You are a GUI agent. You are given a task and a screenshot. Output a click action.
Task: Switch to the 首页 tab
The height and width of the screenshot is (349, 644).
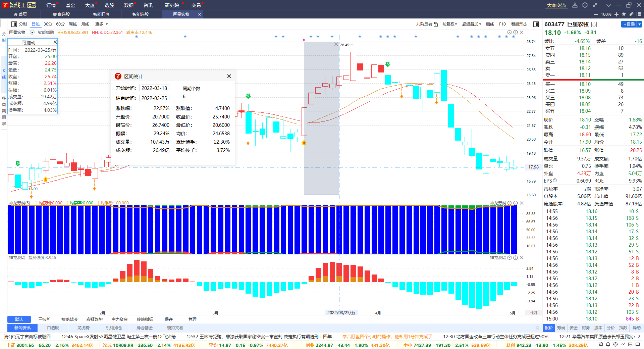(x=20, y=14)
